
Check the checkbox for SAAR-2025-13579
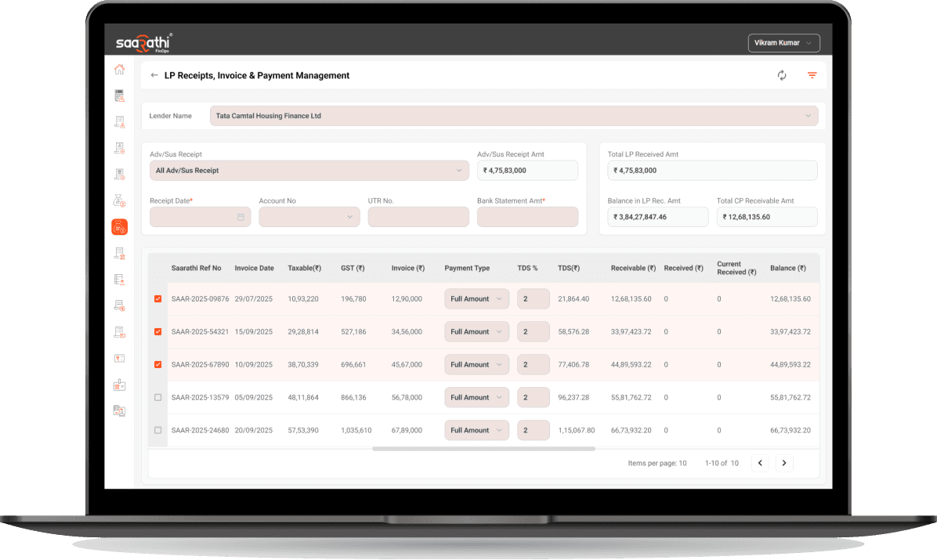(x=157, y=397)
